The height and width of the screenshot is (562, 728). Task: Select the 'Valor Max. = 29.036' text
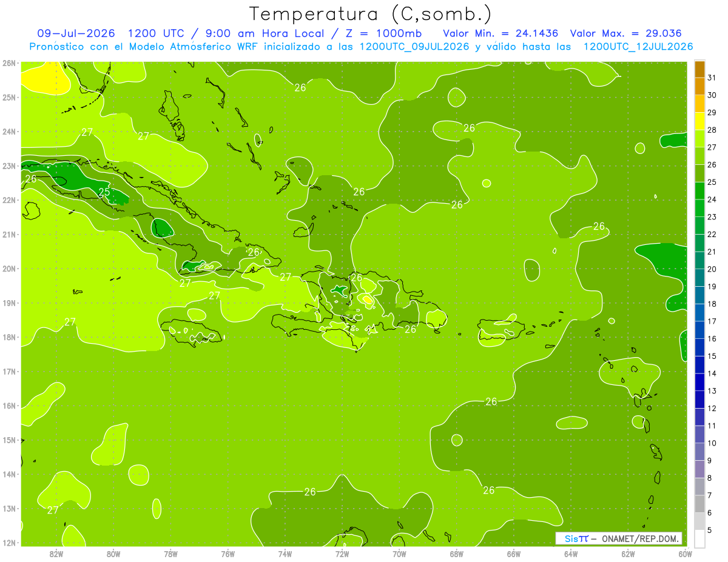tap(625, 33)
